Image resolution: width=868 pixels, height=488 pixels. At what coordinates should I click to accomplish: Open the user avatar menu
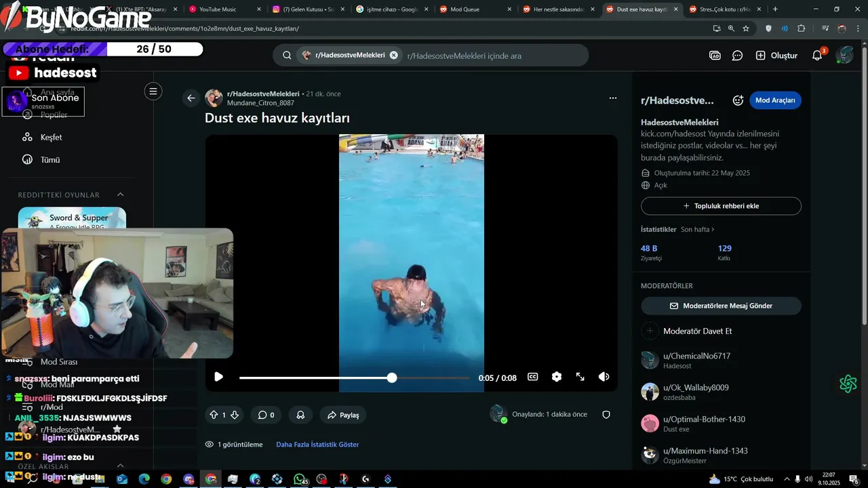click(845, 56)
